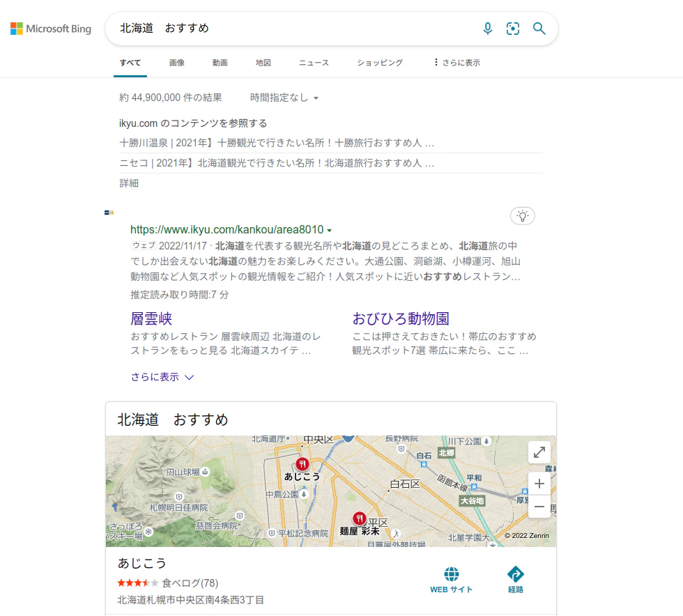Open the あじこう listing title
This screenshot has width=683, height=616.
[x=142, y=563]
